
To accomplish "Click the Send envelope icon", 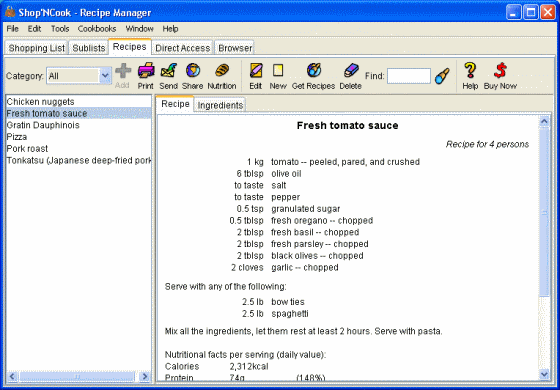I will point(169,71).
